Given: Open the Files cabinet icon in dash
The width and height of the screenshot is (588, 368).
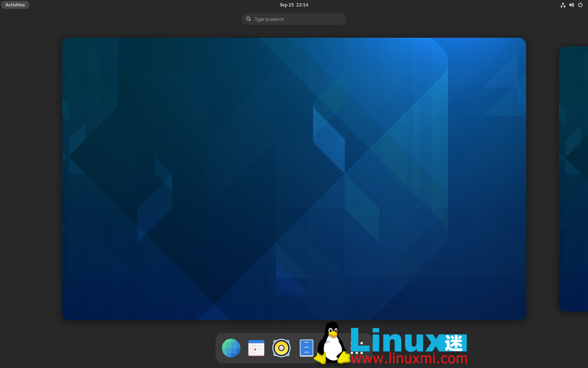Looking at the screenshot, I should pos(306,348).
